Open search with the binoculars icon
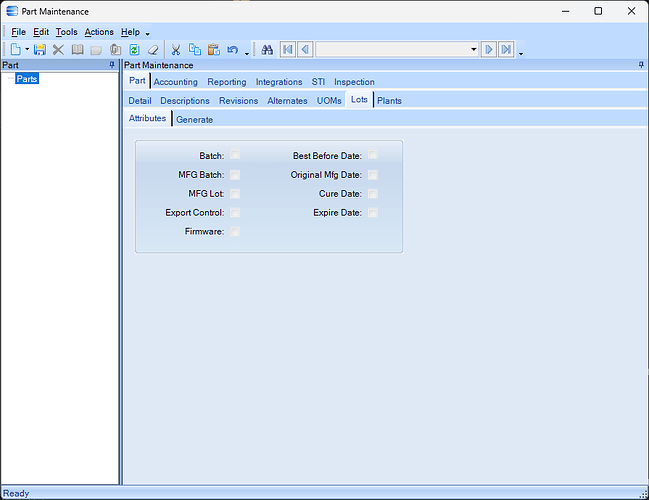This screenshot has width=649, height=500. click(267, 50)
